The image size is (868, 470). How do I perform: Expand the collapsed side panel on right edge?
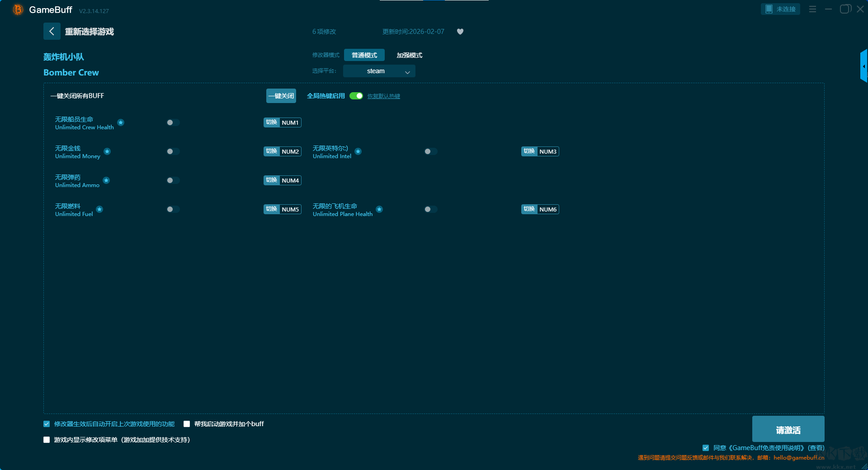[x=863, y=66]
